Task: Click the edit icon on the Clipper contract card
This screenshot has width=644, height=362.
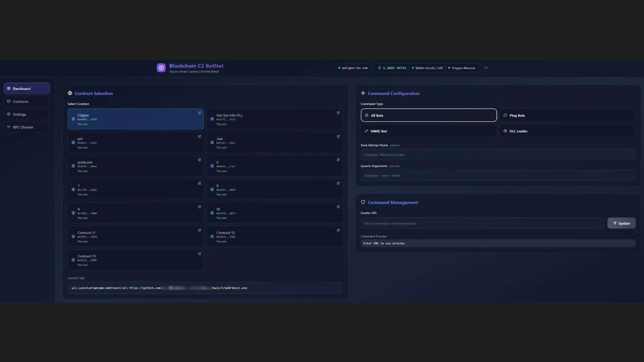Action: click(199, 113)
